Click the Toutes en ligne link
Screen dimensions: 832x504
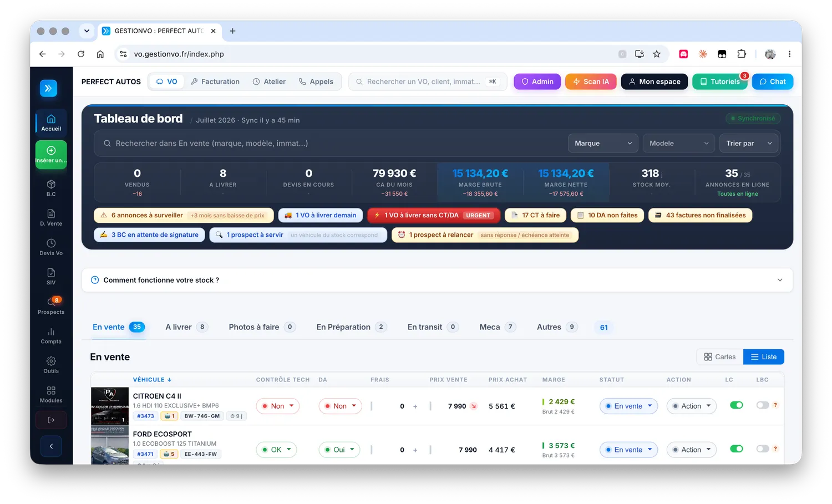[737, 194]
